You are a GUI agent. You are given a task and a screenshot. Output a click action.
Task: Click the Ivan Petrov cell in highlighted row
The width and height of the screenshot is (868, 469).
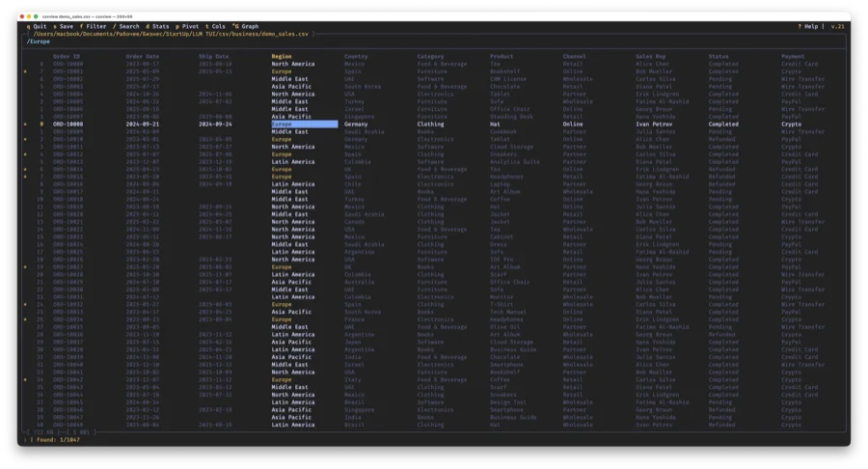tap(655, 124)
